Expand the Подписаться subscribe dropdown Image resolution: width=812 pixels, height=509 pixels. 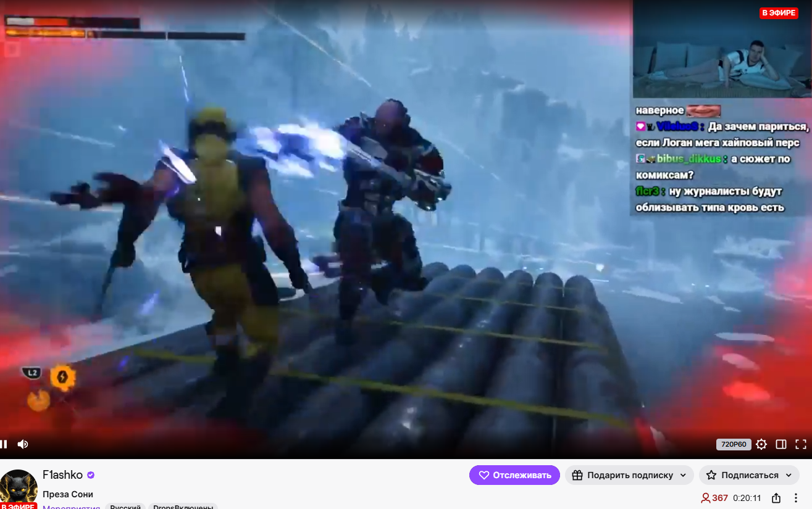click(749, 475)
